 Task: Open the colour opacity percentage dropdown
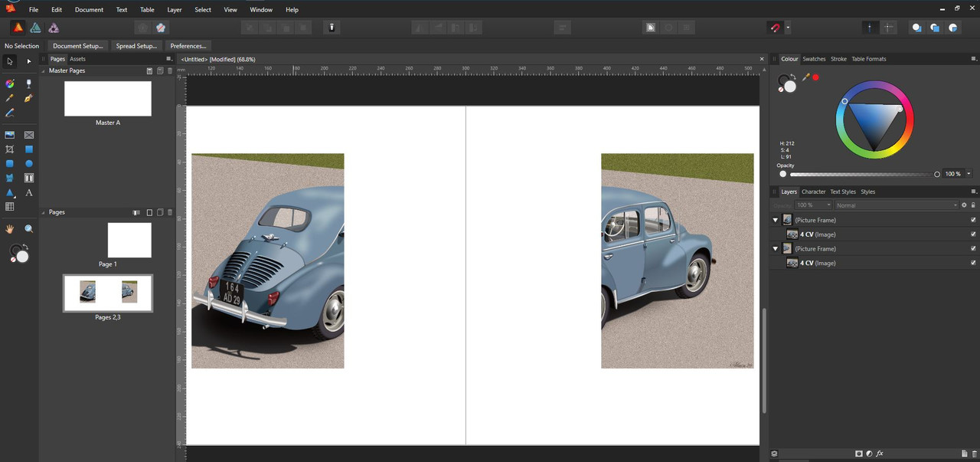coord(969,174)
